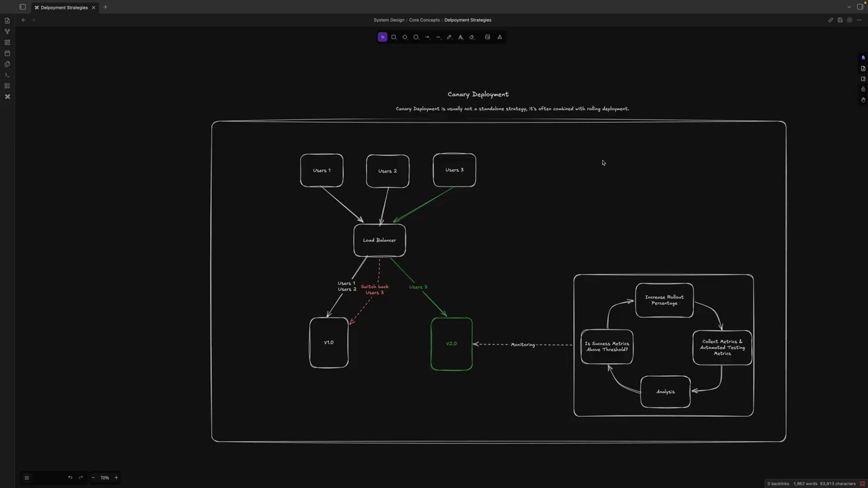The height and width of the screenshot is (488, 868).
Task: Close the Delpoyment Strategies tab
Action: coord(94,7)
